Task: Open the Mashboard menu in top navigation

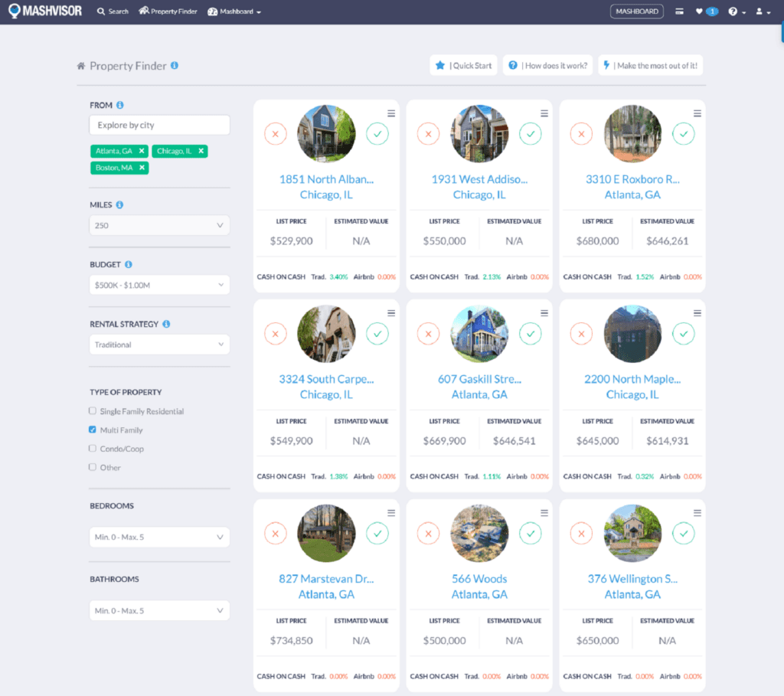Action: coord(234,11)
